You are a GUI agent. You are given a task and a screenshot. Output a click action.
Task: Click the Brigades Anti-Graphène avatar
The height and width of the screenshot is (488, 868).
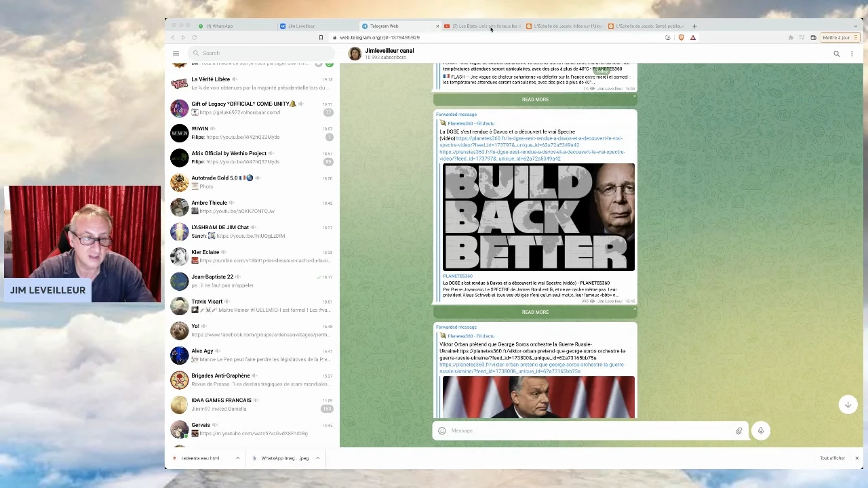(x=179, y=380)
